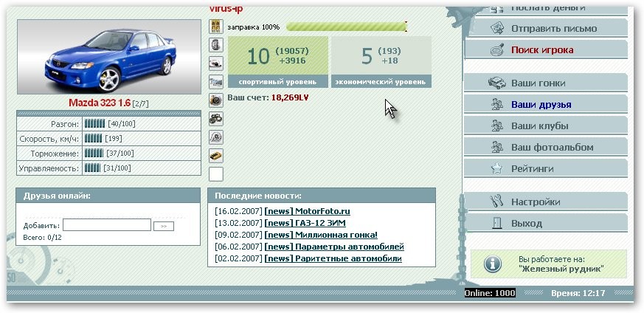Click the door icon beside Выход
644x313 pixels.
point(497,224)
